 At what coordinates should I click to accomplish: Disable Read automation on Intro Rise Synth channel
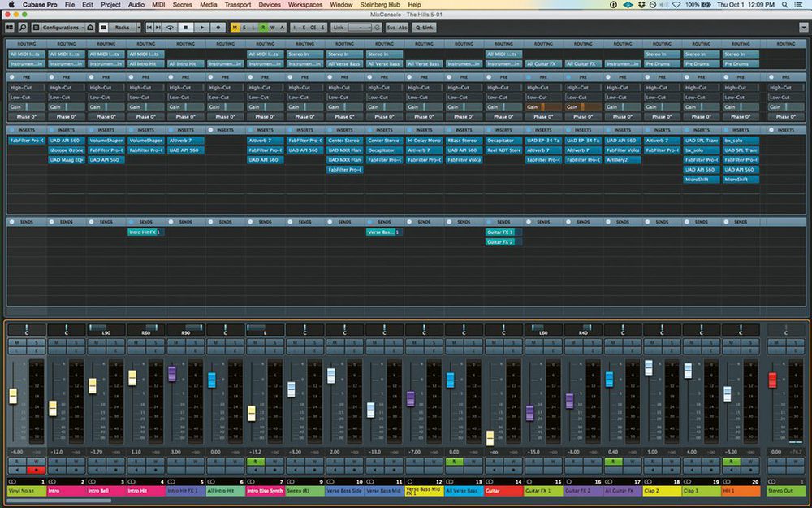tap(255, 462)
